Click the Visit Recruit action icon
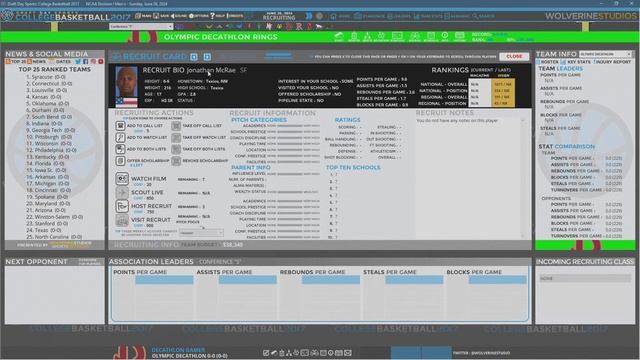 (122, 220)
